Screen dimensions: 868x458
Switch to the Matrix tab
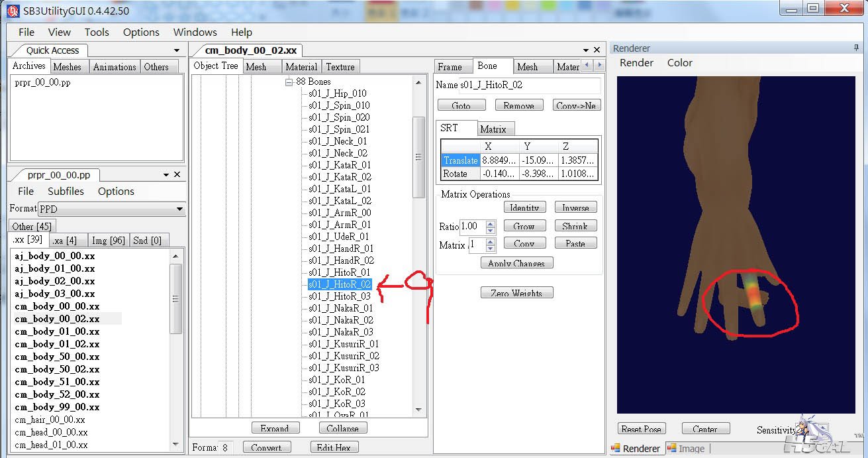click(x=493, y=129)
